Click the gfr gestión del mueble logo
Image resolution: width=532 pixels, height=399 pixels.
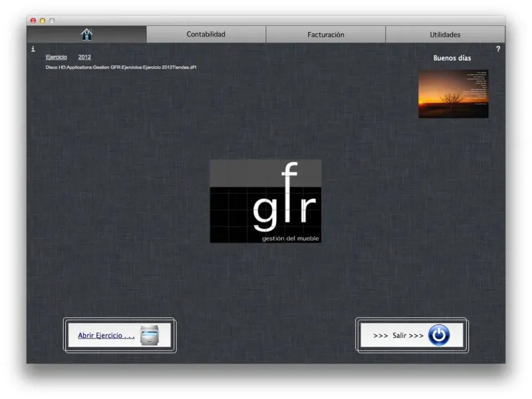tap(265, 201)
